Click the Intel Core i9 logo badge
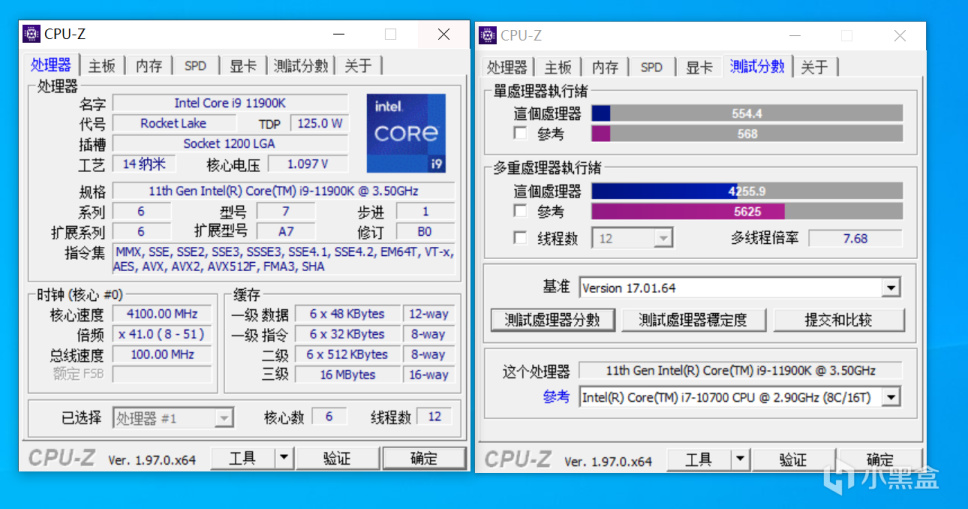Image resolution: width=968 pixels, height=509 pixels. 406,133
